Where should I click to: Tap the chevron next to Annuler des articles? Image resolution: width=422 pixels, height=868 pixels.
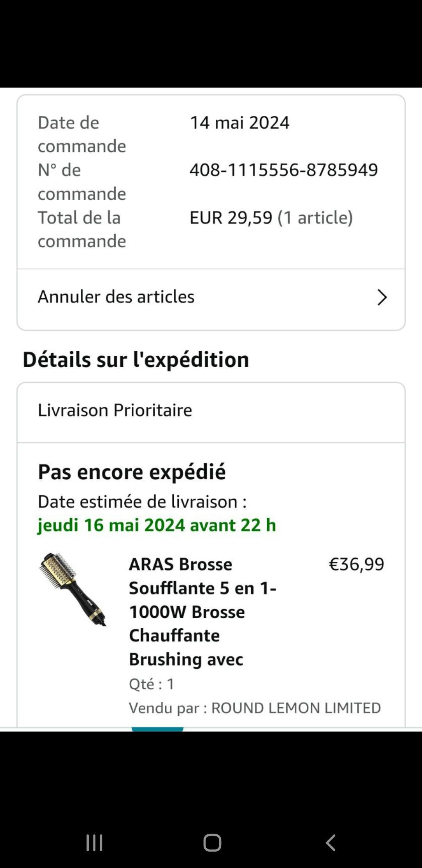click(382, 297)
